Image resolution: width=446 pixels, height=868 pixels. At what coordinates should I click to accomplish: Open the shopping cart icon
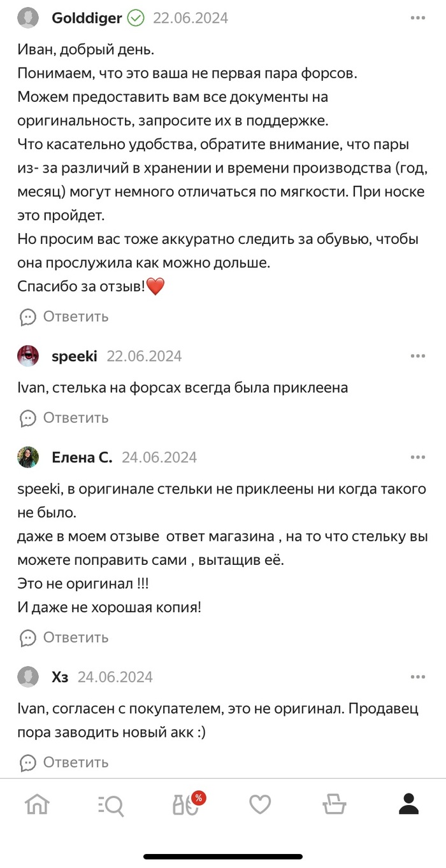(334, 804)
